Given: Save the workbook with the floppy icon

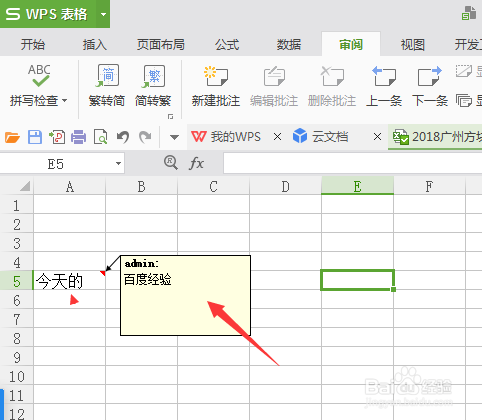Looking at the screenshot, I should (x=35, y=137).
